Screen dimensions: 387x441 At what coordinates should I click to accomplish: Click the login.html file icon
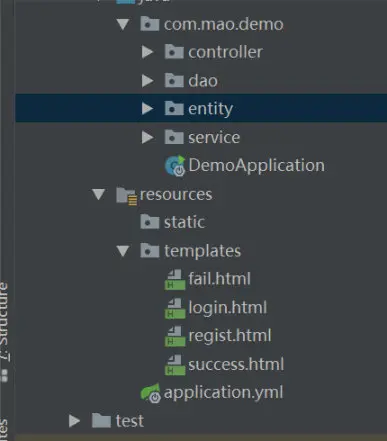click(175, 308)
